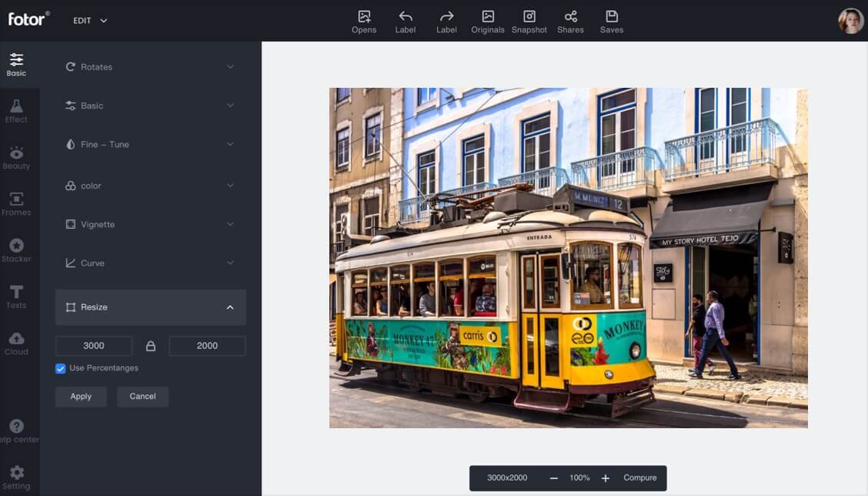868x496 pixels.
Task: Expand the Fine - Tune chevron
Action: pyautogui.click(x=230, y=144)
